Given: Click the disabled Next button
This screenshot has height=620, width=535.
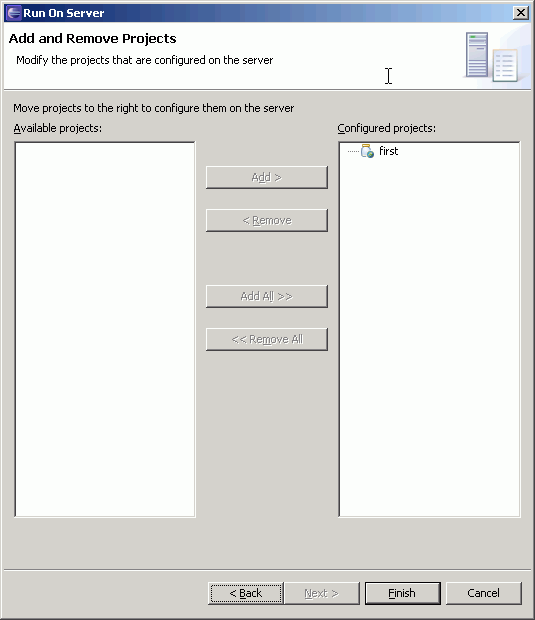Looking at the screenshot, I should [321, 593].
